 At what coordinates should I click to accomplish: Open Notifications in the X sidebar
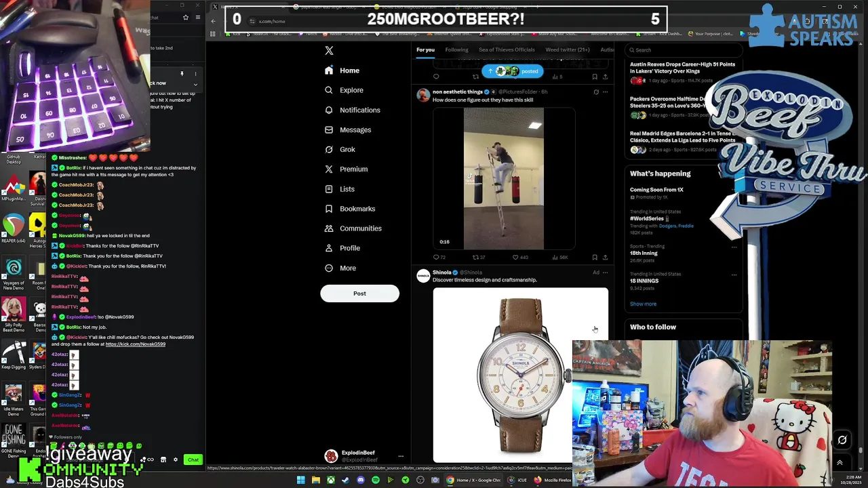click(352, 110)
